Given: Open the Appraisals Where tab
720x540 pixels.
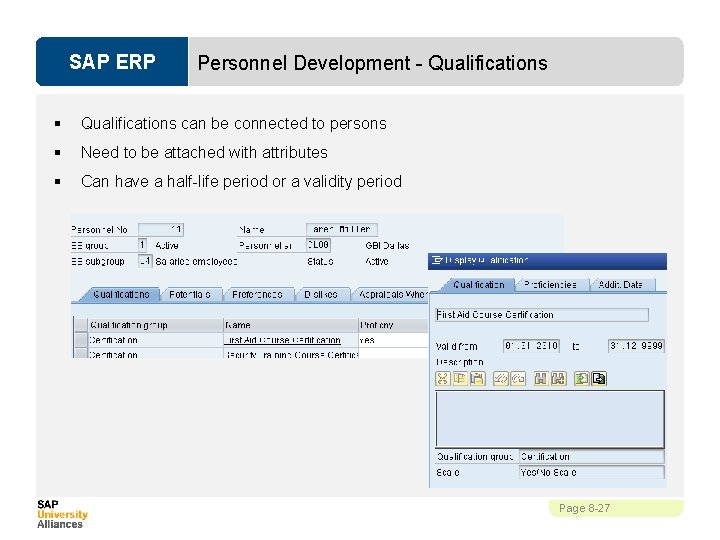Looking at the screenshot, I should tap(391, 294).
